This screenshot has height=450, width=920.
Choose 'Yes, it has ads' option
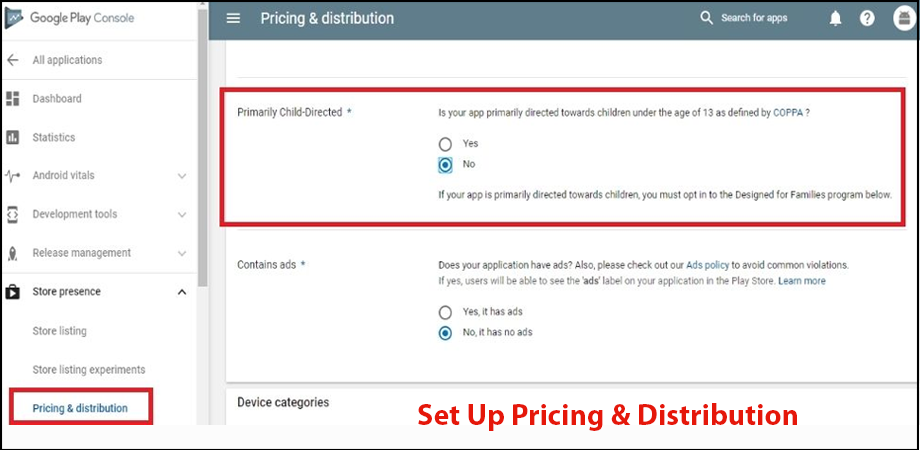[446, 312]
